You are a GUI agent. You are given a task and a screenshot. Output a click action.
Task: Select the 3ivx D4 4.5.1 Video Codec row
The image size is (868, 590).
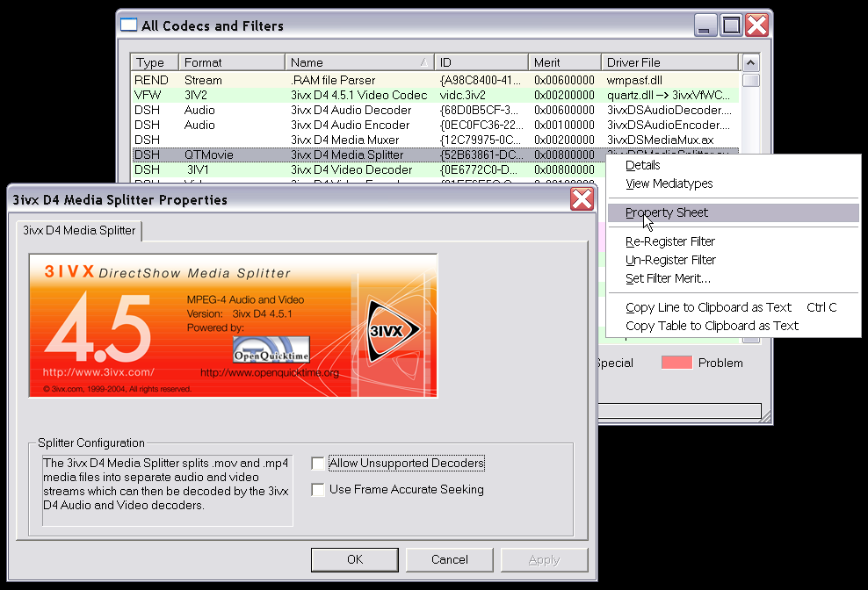(x=435, y=95)
